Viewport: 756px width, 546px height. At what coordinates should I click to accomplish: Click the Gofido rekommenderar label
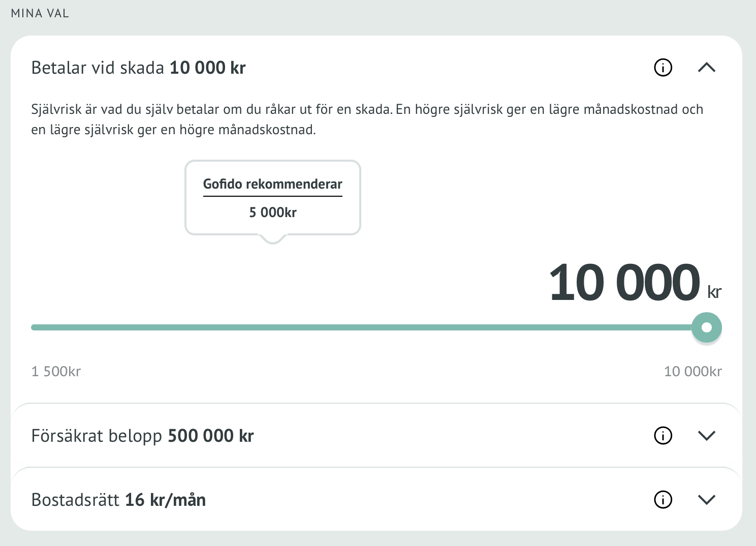tap(272, 184)
